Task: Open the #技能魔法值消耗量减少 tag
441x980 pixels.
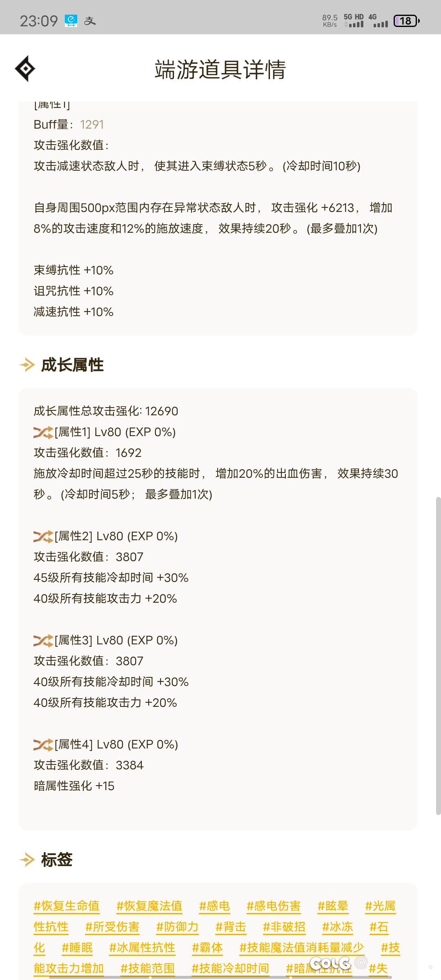Action: point(301,948)
